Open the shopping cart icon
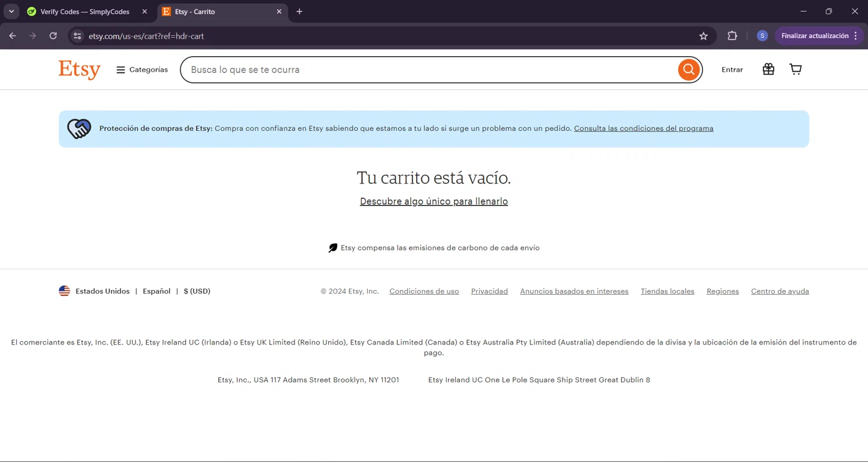The height and width of the screenshot is (462, 868). (796, 69)
